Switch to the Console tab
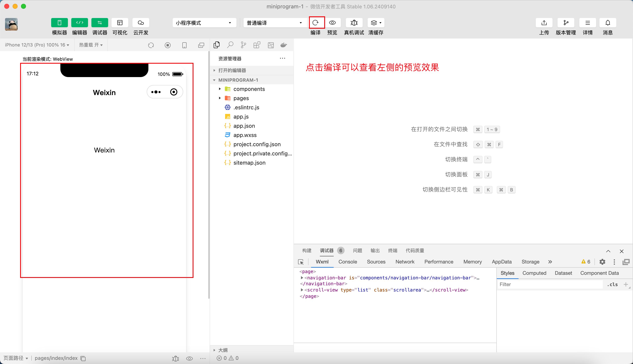 pos(348,262)
